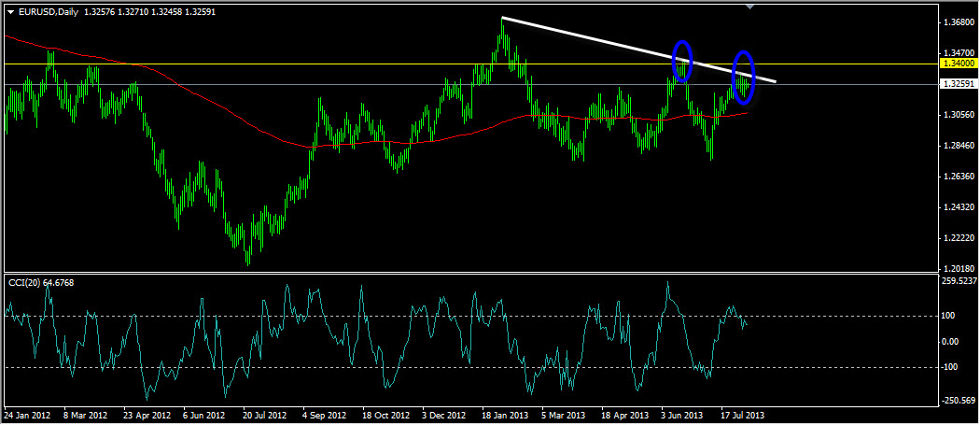
Task: Click the 1.32710 high price value in header
Action: pos(133,11)
